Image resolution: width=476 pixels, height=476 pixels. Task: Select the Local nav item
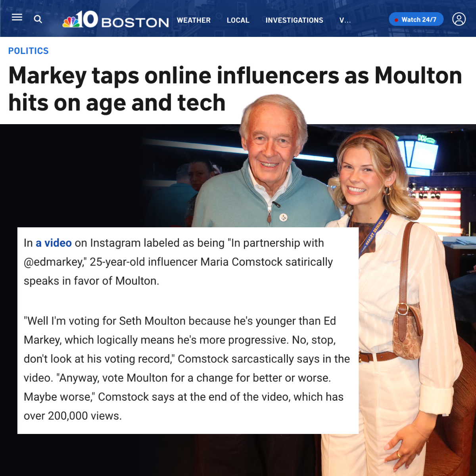(238, 20)
